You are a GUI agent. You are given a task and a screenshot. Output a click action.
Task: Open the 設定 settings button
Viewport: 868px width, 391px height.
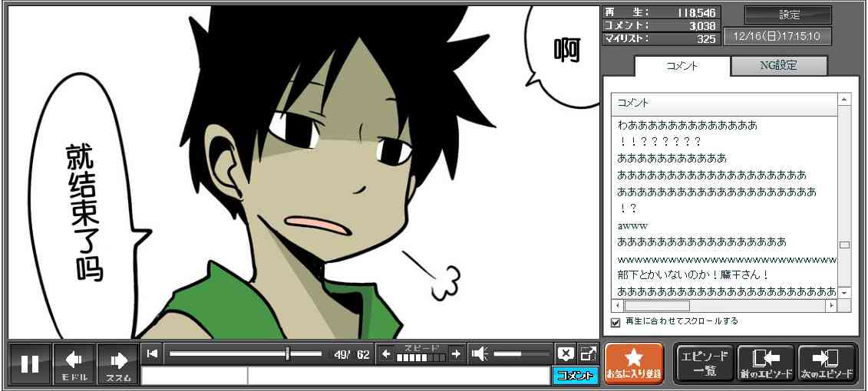[x=788, y=15]
